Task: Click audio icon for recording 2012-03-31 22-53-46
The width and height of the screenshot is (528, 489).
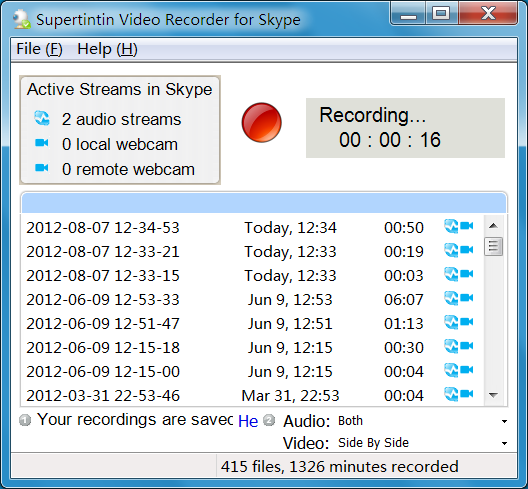Action: click(451, 394)
